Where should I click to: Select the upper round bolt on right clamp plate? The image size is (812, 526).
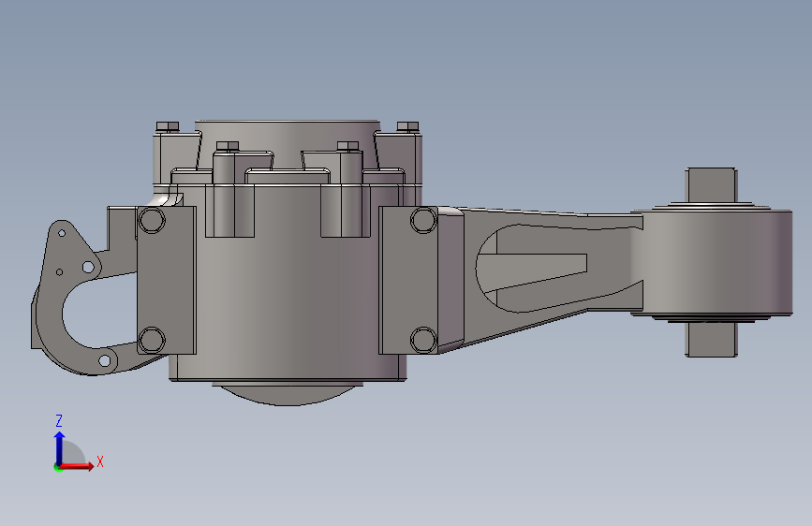(423, 220)
